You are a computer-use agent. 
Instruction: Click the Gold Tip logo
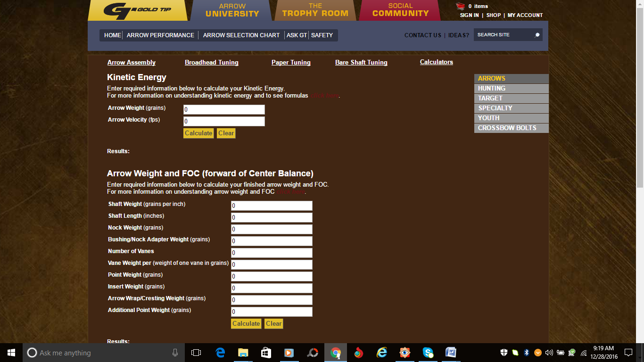pyautogui.click(x=138, y=10)
